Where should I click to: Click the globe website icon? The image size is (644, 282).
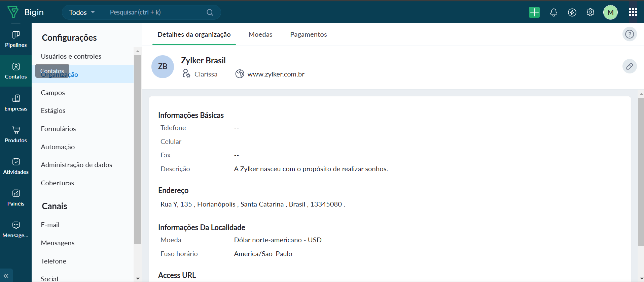tap(240, 74)
